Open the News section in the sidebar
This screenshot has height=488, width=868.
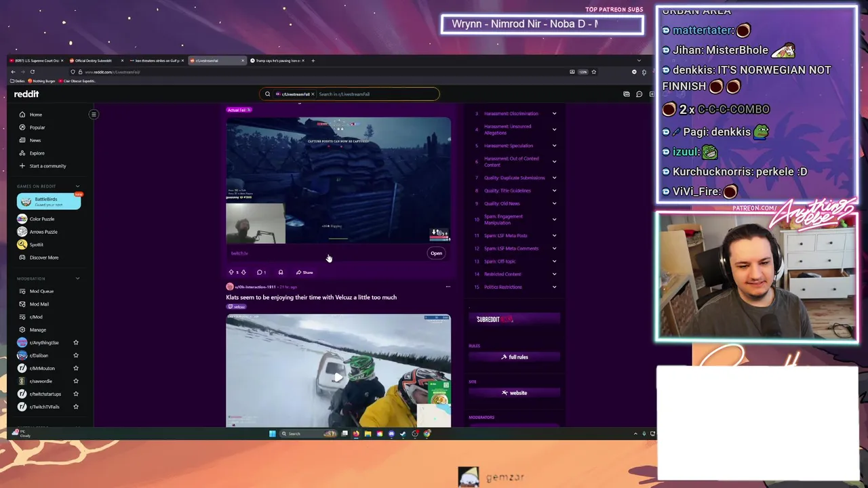[x=35, y=140]
